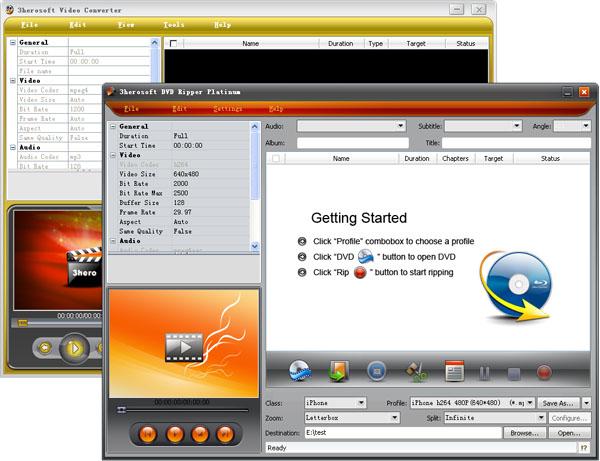This screenshot has width=600, height=461.
Task: Click the seek slider handle in DVD Ripper player
Action: (x=121, y=410)
